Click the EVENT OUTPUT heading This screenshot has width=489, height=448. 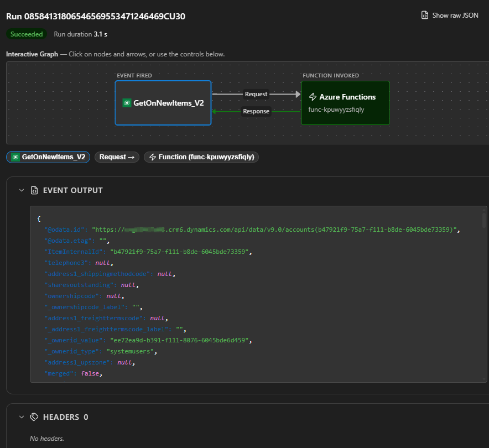(x=72, y=190)
